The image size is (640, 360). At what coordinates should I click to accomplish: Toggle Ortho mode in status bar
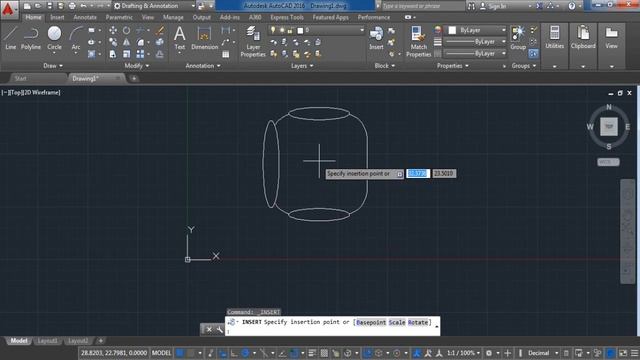pyautogui.click(x=234, y=353)
